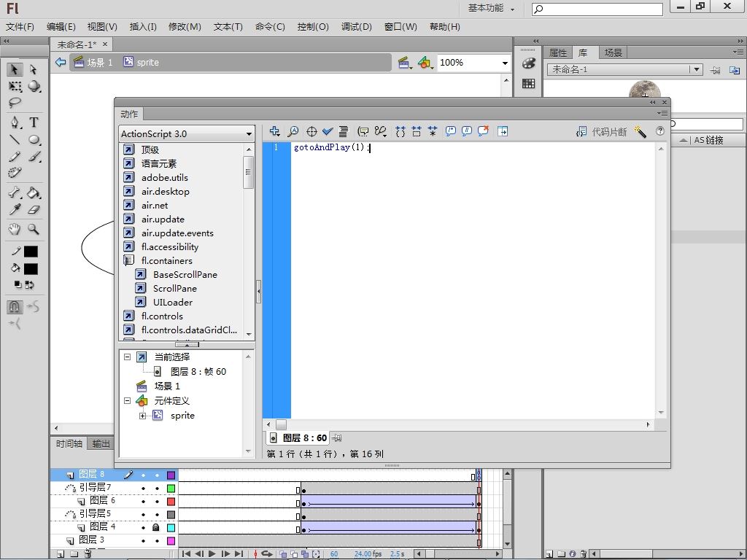The image size is (747, 560).
Task: Click the fill color black swatch
Action: pyautogui.click(x=31, y=268)
